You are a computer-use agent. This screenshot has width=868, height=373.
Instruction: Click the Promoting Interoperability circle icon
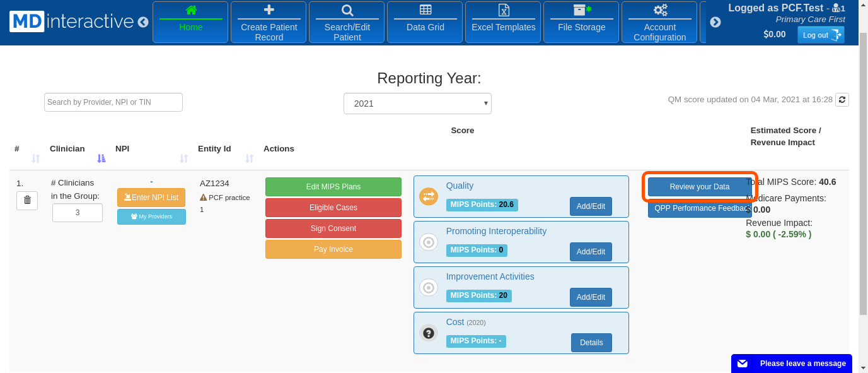click(x=429, y=242)
